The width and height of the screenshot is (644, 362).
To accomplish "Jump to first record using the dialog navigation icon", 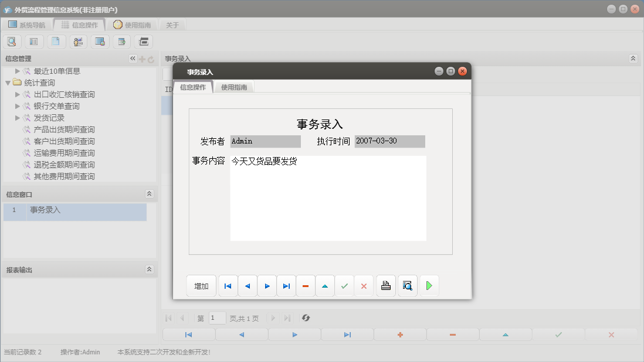I will [x=228, y=285].
